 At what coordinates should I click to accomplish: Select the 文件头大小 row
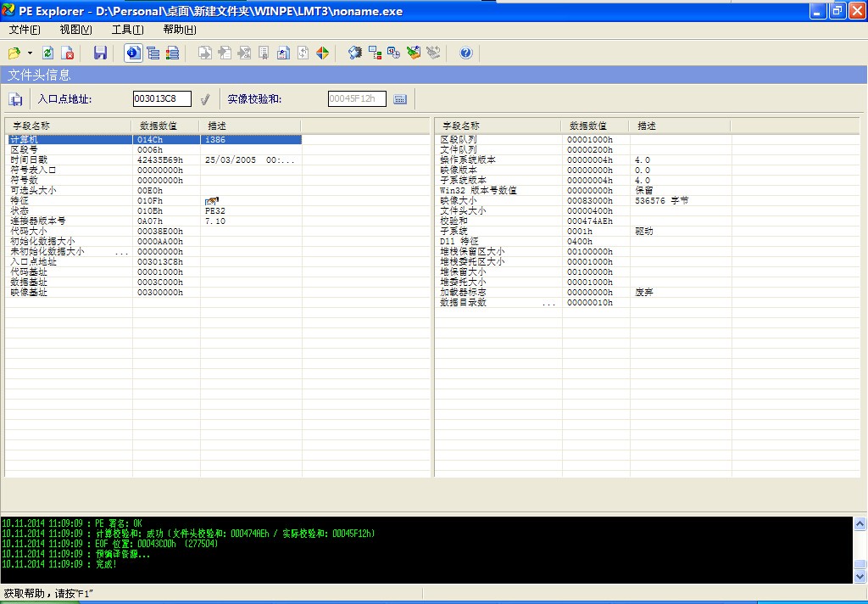tap(584, 210)
